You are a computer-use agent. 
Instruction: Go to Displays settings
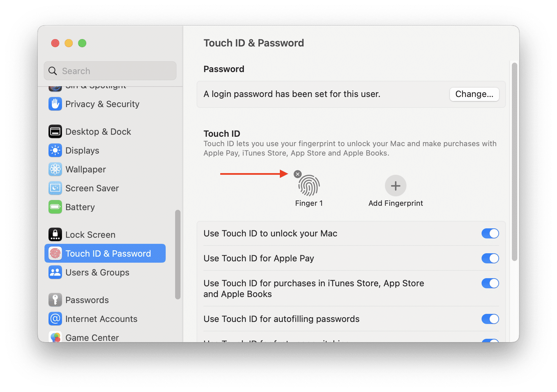point(105,151)
